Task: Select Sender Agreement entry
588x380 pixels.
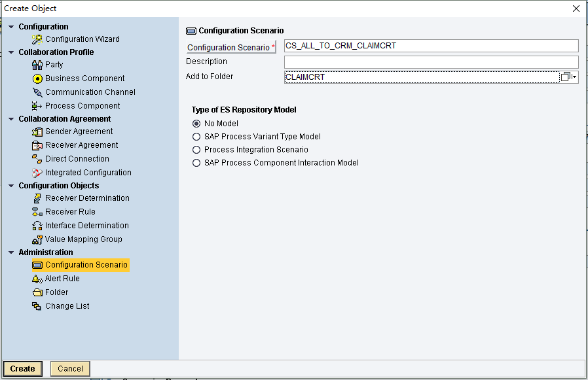Action: [79, 131]
